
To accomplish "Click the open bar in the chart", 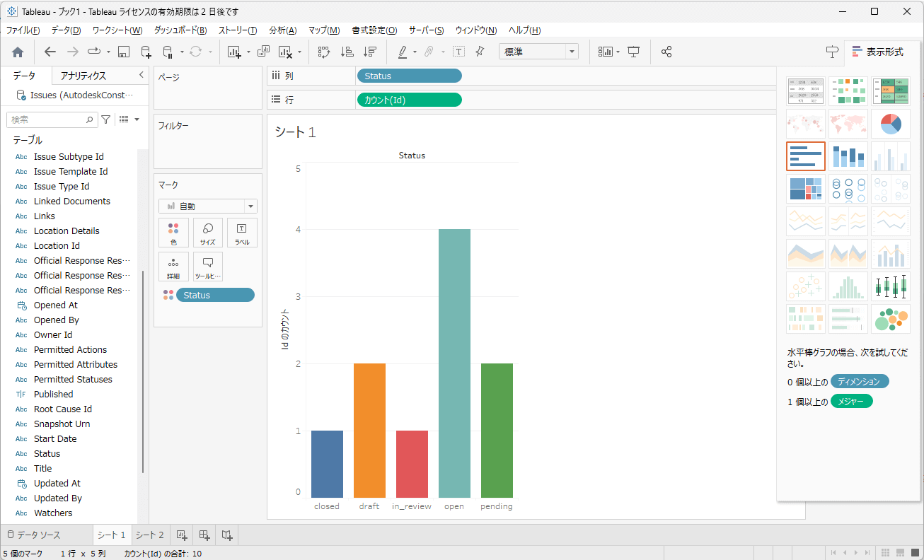I will (x=454, y=363).
